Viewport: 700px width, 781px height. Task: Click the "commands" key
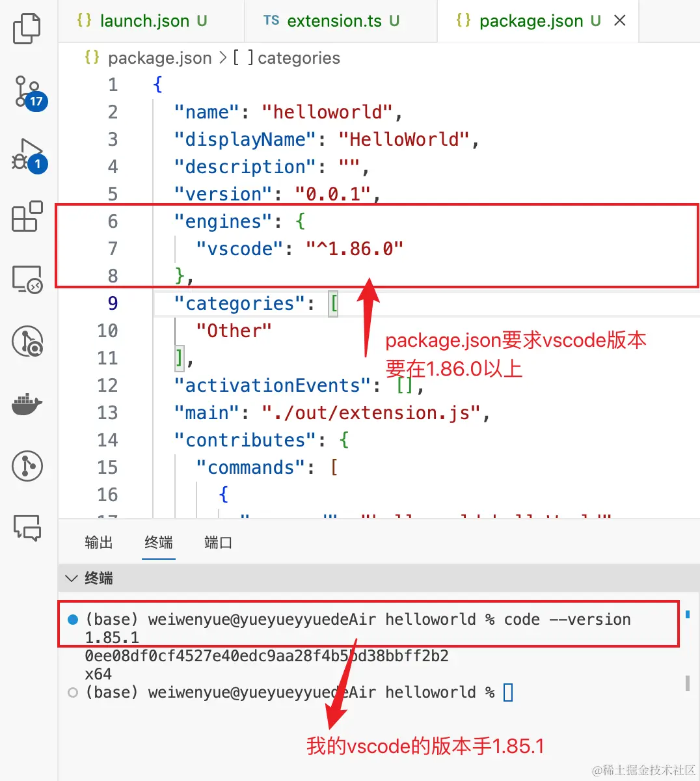251,467
